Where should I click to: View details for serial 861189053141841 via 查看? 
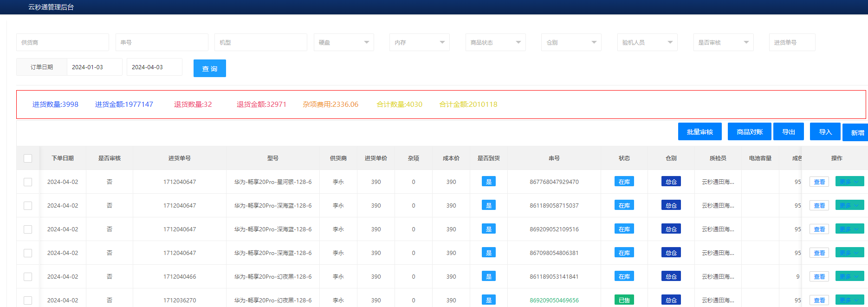(819, 277)
